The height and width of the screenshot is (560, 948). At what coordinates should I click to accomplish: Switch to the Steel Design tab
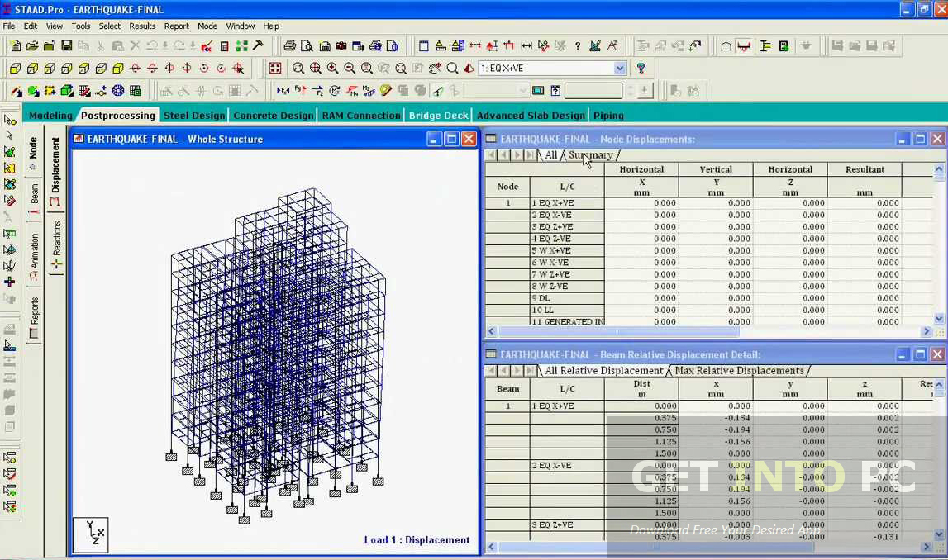(x=194, y=116)
